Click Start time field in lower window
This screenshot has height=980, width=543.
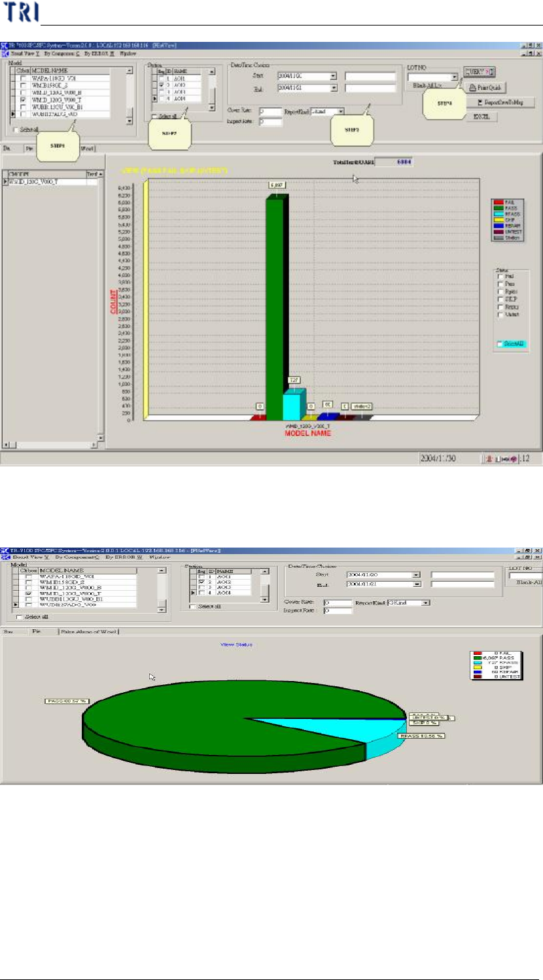463,575
